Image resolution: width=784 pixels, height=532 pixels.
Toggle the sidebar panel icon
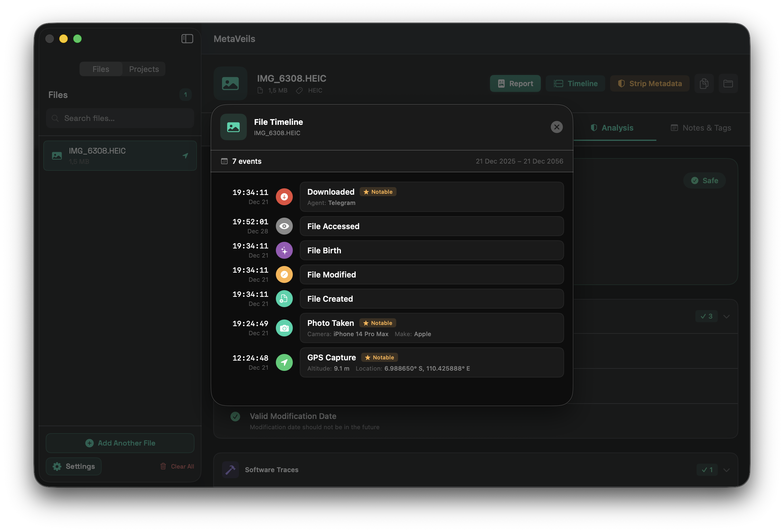[187, 39]
